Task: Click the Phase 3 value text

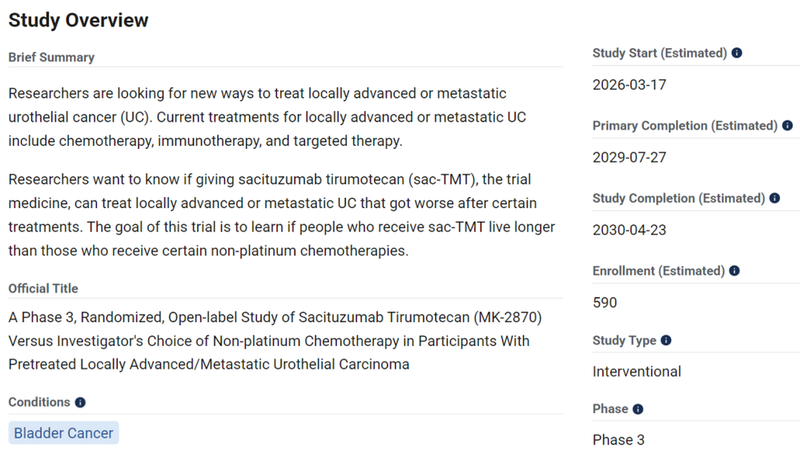Action: [619, 439]
